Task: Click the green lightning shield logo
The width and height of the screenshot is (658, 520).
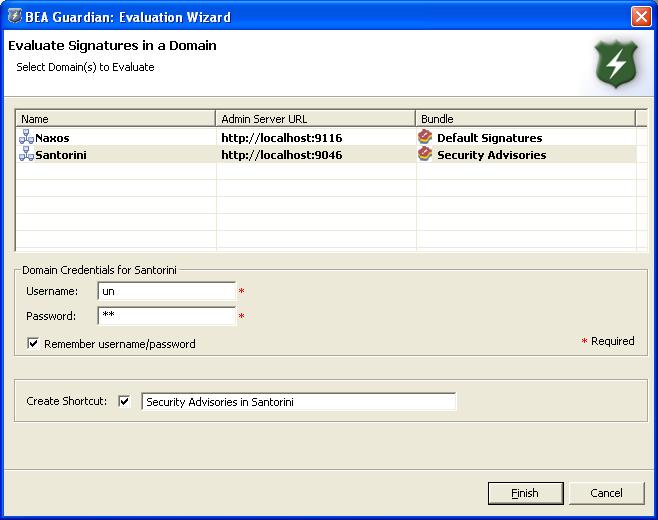Action: (616, 63)
